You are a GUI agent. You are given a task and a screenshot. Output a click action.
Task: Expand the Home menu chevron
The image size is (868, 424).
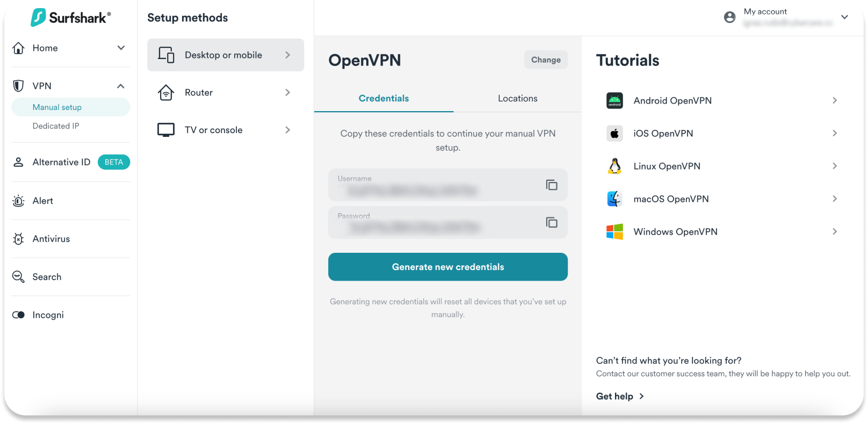point(121,48)
